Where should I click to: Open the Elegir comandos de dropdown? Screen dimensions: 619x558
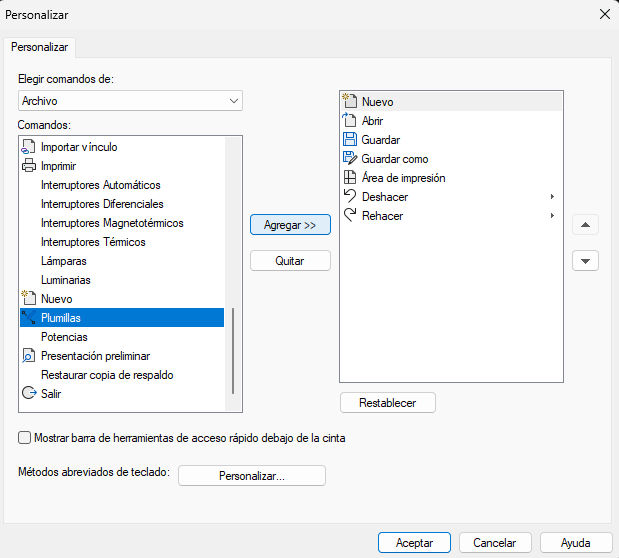(x=131, y=101)
